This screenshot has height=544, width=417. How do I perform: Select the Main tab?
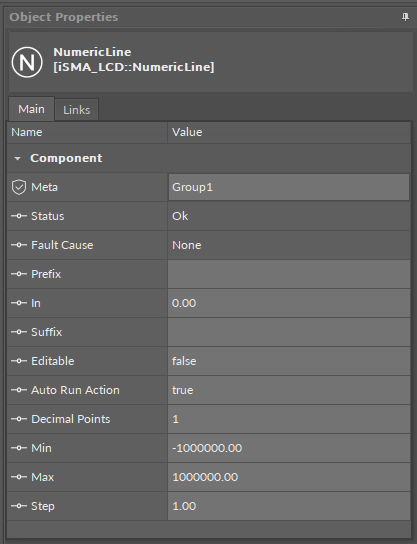[31, 109]
